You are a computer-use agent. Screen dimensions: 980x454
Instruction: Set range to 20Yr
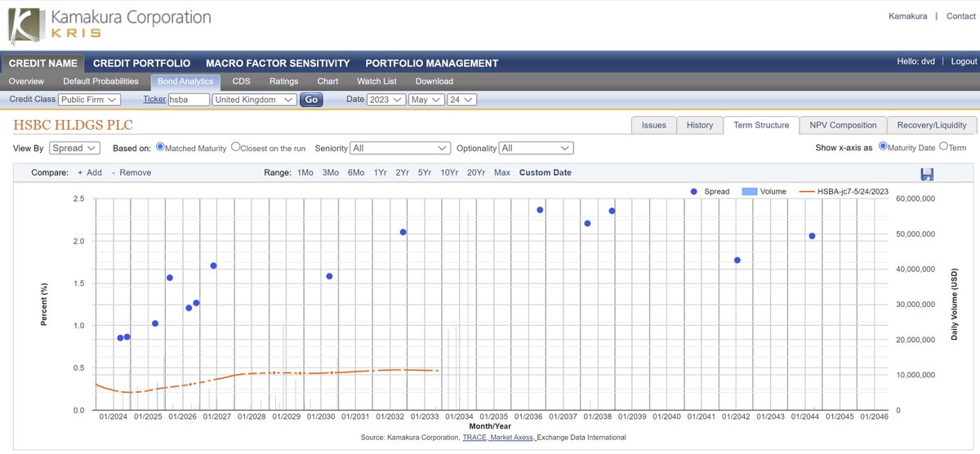pos(476,172)
